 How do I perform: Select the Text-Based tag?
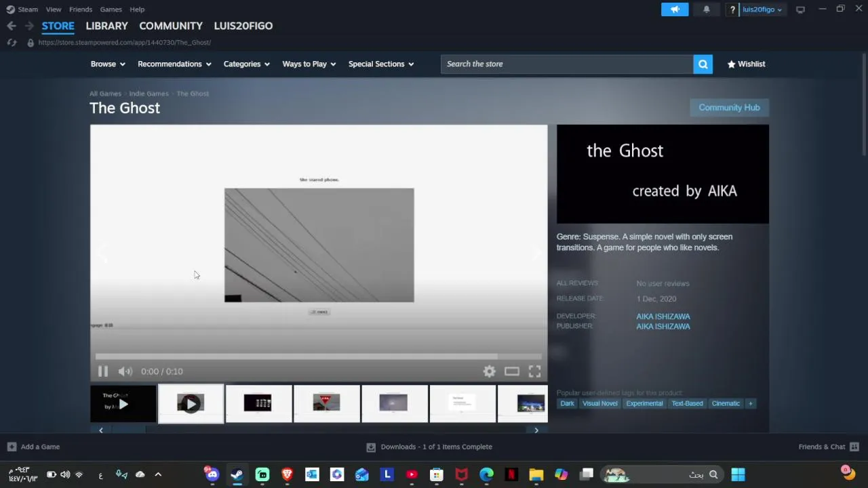687,403
